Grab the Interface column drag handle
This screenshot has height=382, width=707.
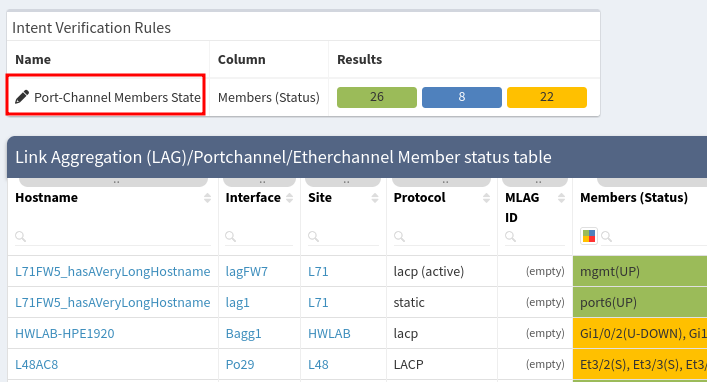click(x=260, y=182)
